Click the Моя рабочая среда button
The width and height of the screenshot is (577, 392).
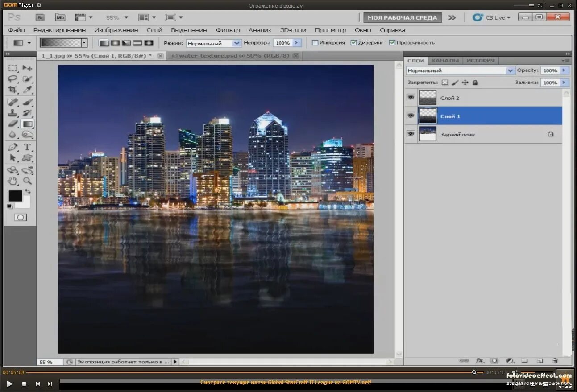click(x=402, y=17)
